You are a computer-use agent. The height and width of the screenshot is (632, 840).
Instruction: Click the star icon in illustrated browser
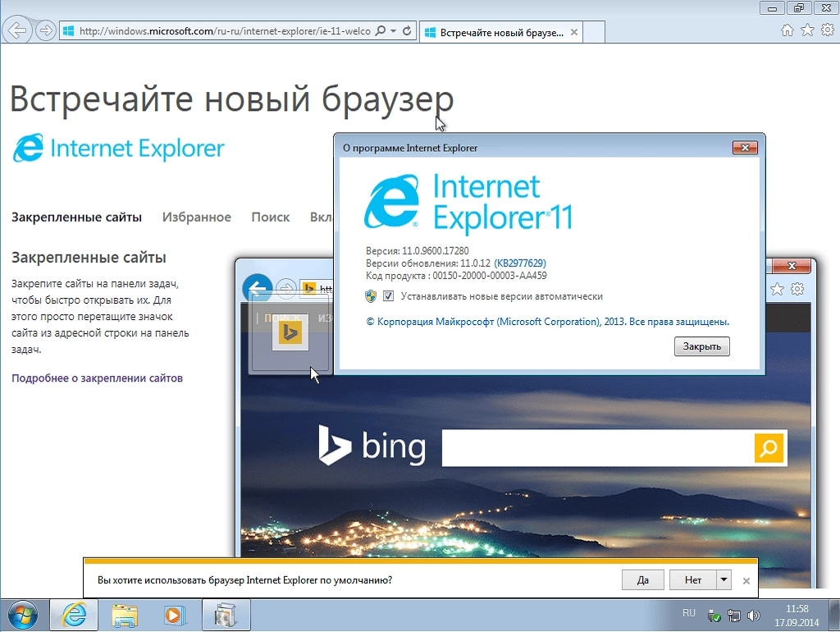coord(777,290)
